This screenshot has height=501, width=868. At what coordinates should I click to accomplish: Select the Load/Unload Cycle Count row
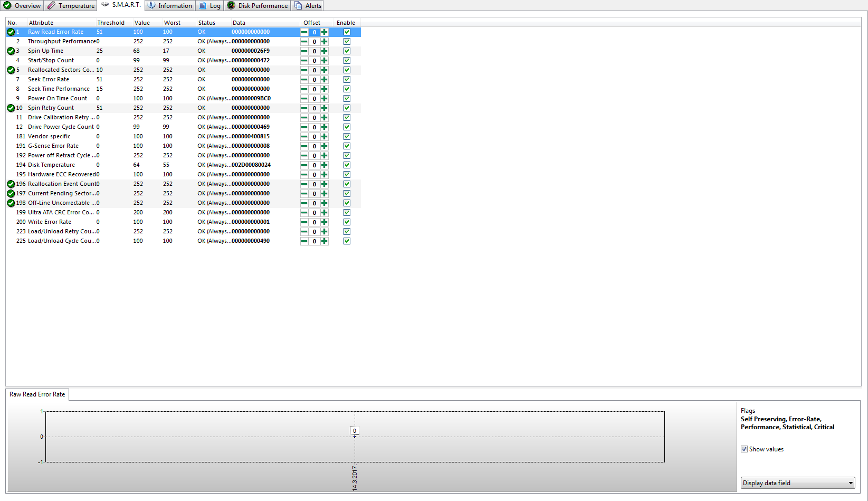click(62, 241)
